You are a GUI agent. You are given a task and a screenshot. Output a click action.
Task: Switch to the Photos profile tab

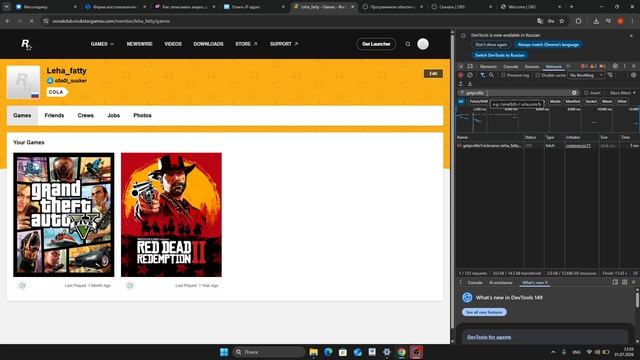coord(142,116)
